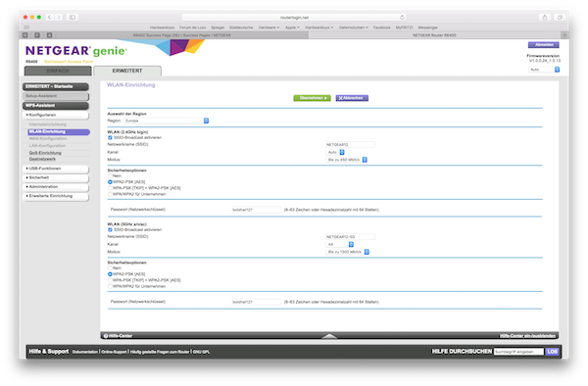Collapse the Konfigurieren sidebar section
This screenshot has width=588, height=386.
(x=56, y=115)
